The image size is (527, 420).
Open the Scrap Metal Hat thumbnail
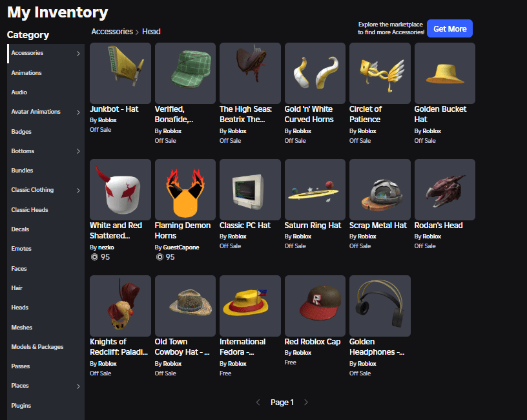(x=380, y=189)
